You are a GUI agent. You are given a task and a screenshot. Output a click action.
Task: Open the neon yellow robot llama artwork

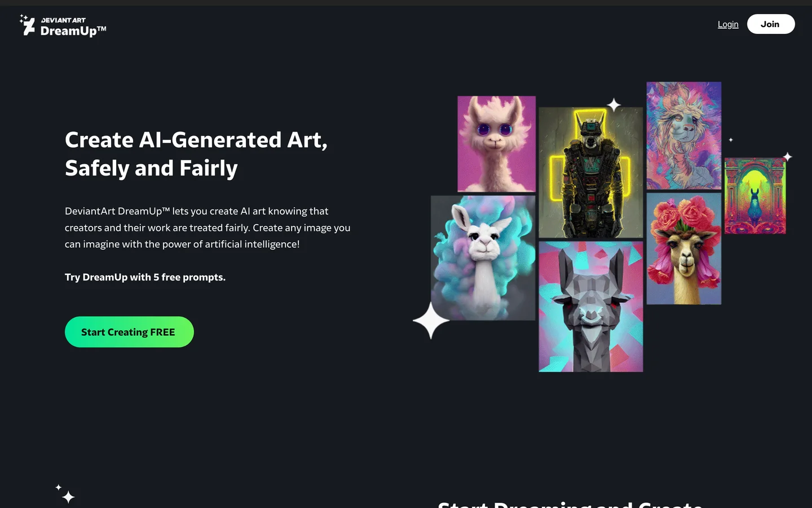click(x=590, y=173)
